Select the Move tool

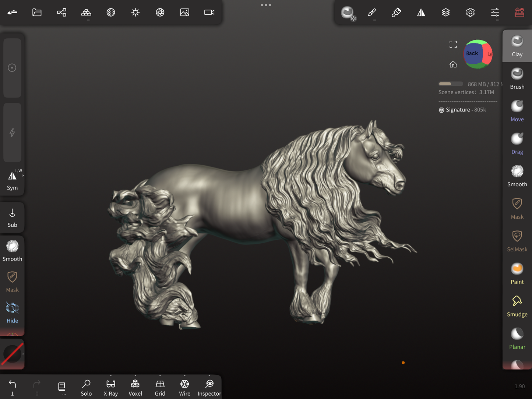coord(517,111)
